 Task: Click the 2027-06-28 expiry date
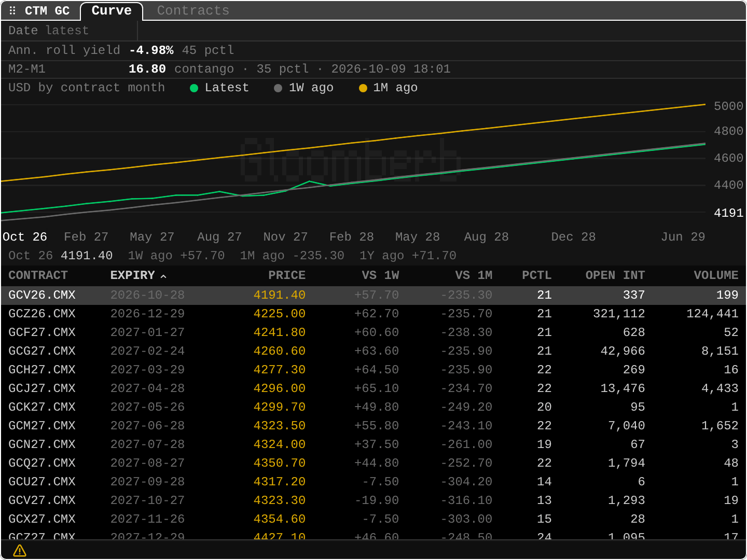click(x=148, y=426)
